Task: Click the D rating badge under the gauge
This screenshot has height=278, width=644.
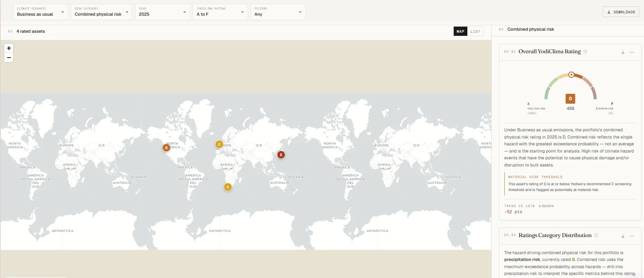Action: click(x=570, y=99)
